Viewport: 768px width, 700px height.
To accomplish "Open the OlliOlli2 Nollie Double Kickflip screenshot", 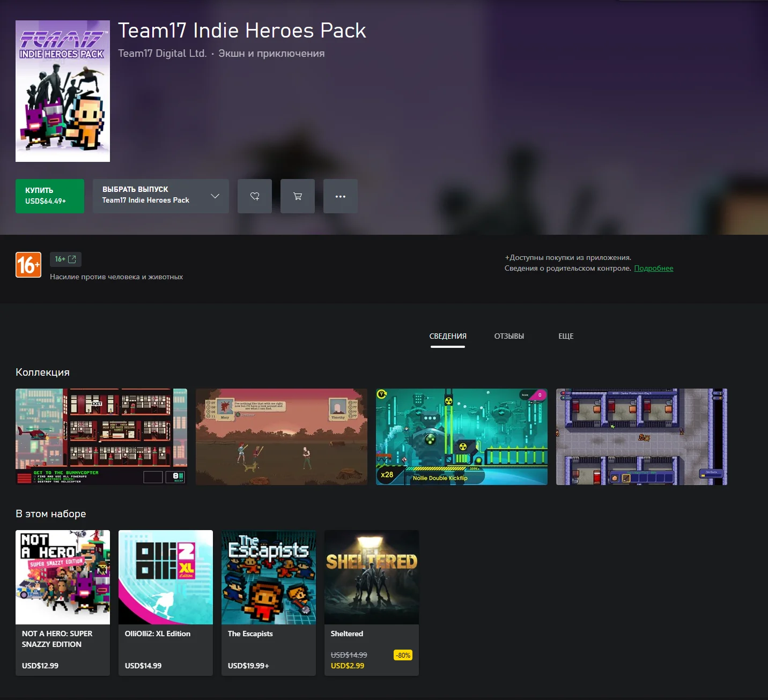I will [462, 437].
